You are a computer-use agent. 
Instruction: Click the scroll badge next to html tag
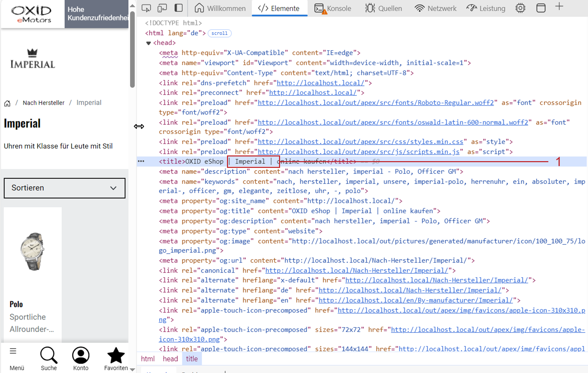pos(220,33)
